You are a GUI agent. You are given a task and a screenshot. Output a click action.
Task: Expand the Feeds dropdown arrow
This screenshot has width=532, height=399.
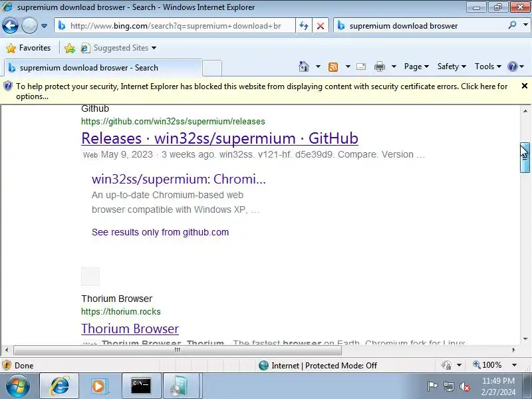pos(348,66)
